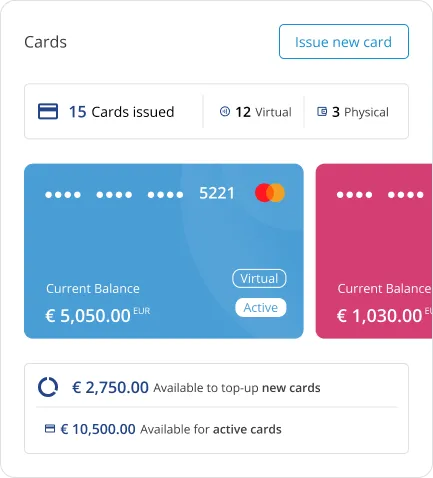433x478 pixels.
Task: Click the Mastercard logo on the blue card
Action: click(270, 193)
